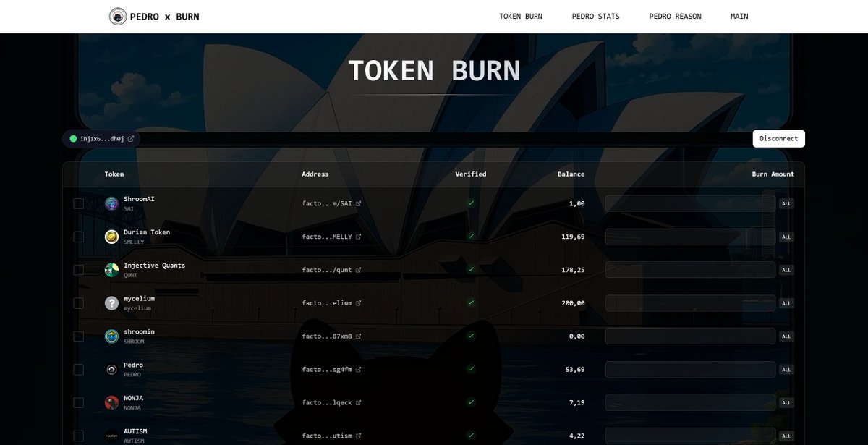This screenshot has height=445, width=868.
Task: Click verified checkmark for Durian Token
Action: coord(471,236)
